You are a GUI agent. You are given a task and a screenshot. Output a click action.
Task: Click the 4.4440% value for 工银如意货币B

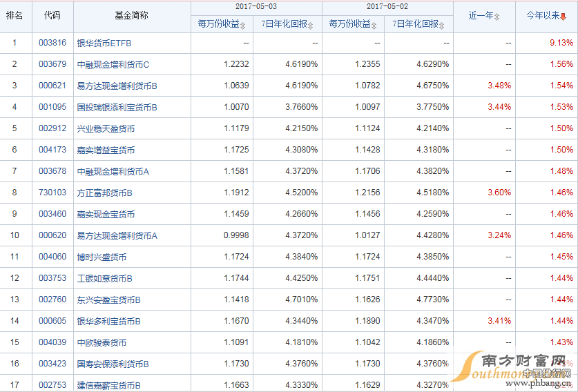[x=433, y=278]
